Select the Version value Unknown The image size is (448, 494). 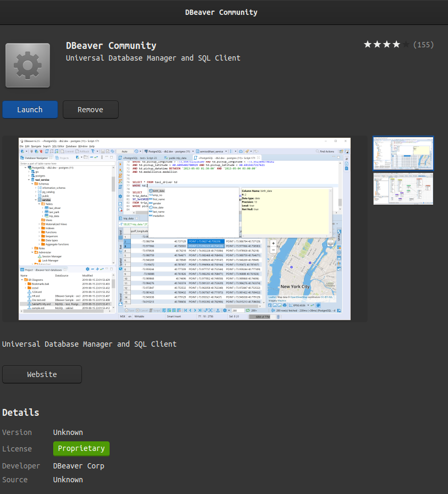click(x=68, y=432)
